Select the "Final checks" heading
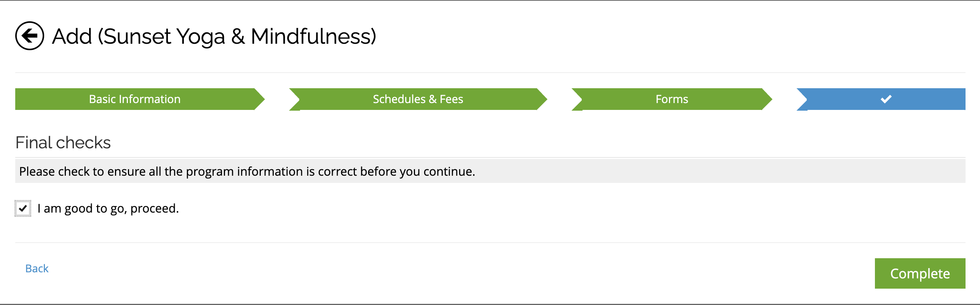Image resolution: width=980 pixels, height=305 pixels. click(x=63, y=143)
